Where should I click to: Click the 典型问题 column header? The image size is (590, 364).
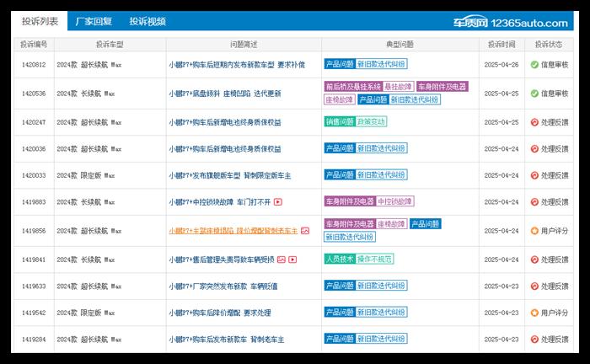click(400, 45)
